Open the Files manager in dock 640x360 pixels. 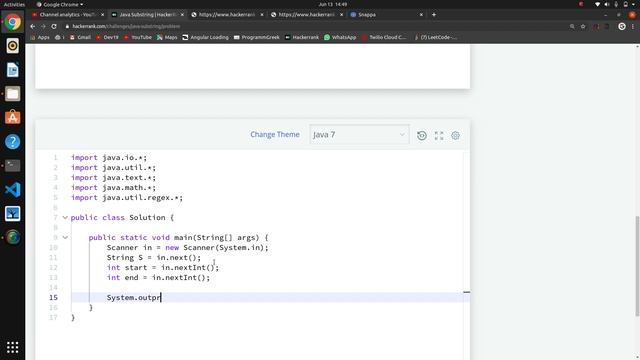13,93
